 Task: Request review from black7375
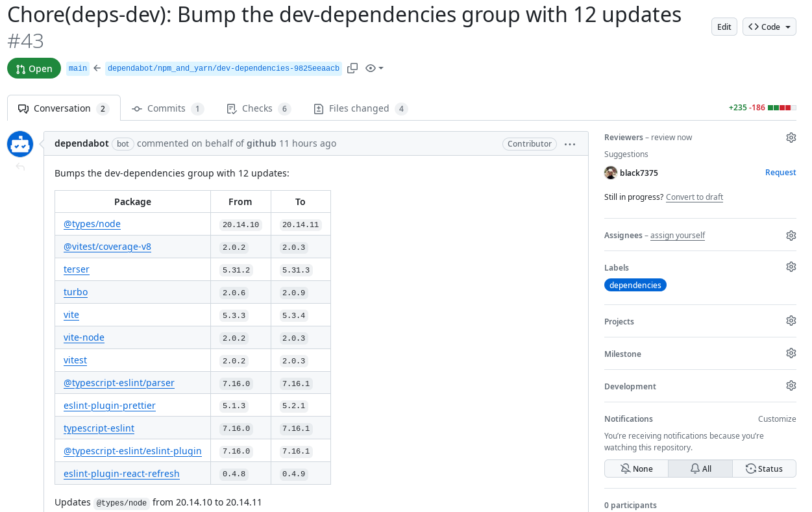[780, 173]
